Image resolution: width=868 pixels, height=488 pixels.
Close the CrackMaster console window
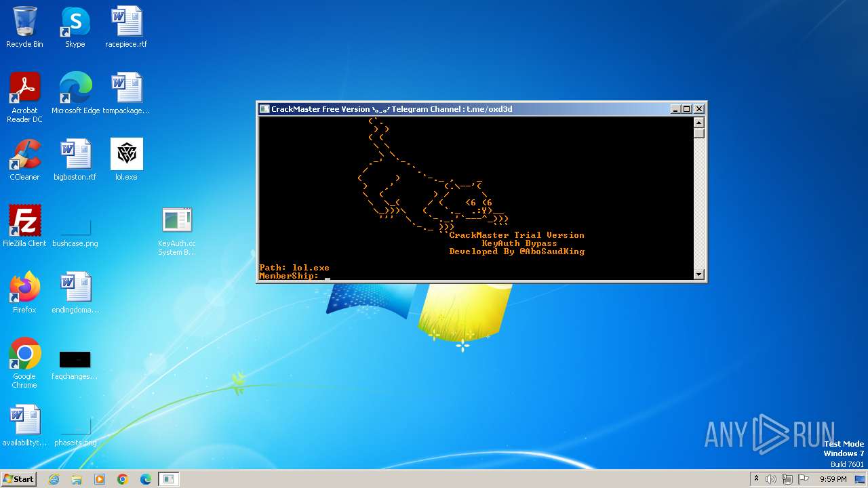(699, 109)
